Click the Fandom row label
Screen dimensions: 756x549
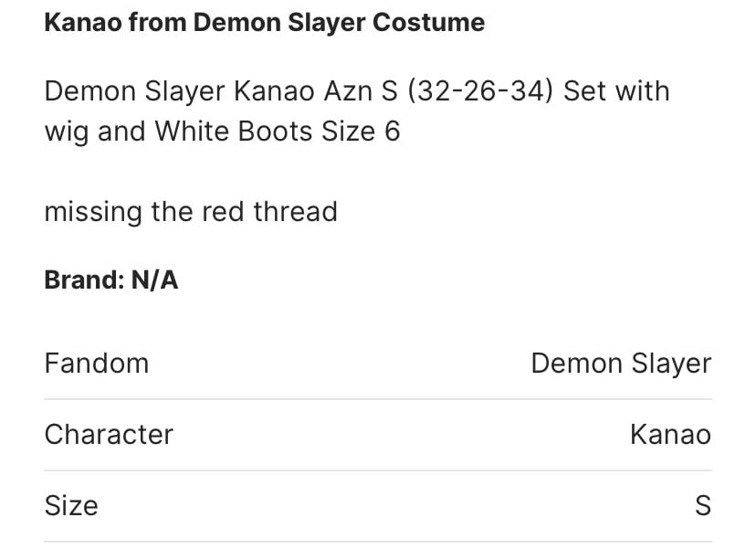click(97, 364)
